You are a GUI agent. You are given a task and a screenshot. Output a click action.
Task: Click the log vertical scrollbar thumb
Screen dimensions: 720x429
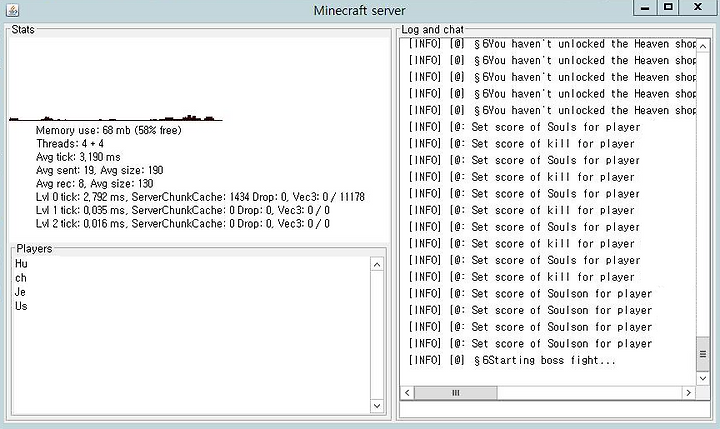703,354
